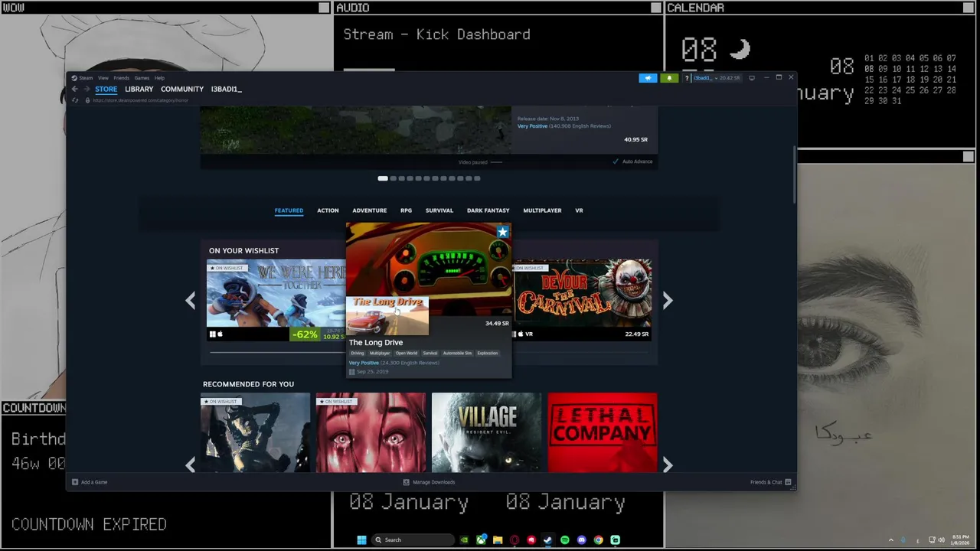
Task: Select the RPG category tab
Action: pyautogui.click(x=406, y=210)
